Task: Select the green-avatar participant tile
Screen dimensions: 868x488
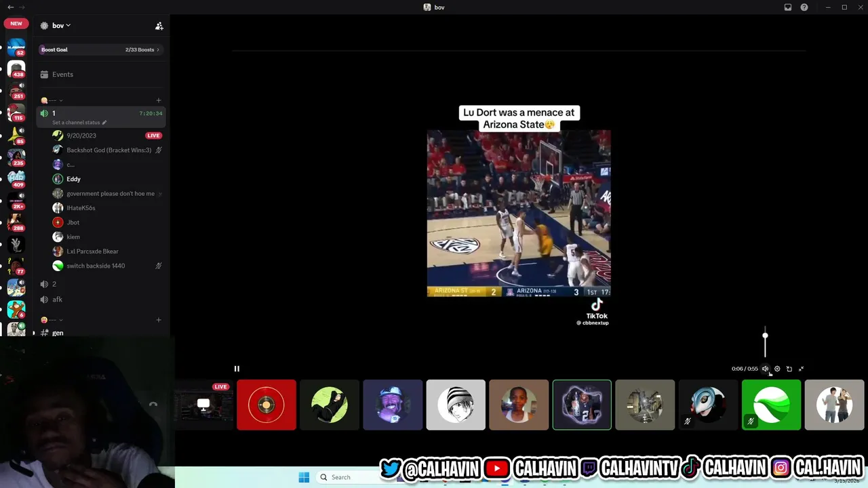Action: [x=330, y=405]
